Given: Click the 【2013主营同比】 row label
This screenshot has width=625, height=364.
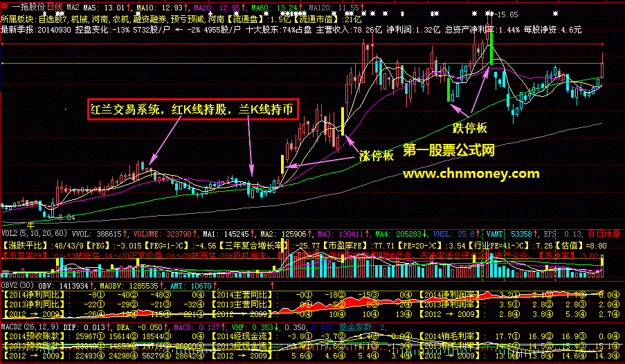Looking at the screenshot, I should point(243,304).
